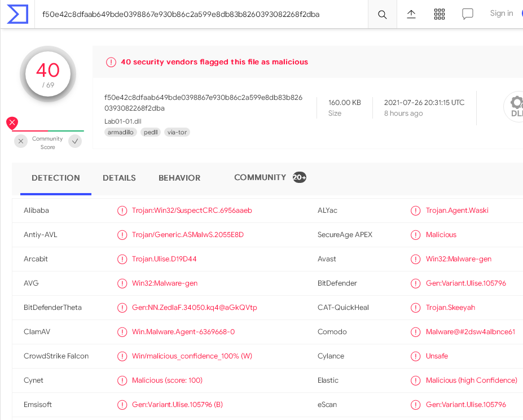The height and width of the screenshot is (420, 523).
Task: Vote file as malicious (X button)
Action: 21,141
